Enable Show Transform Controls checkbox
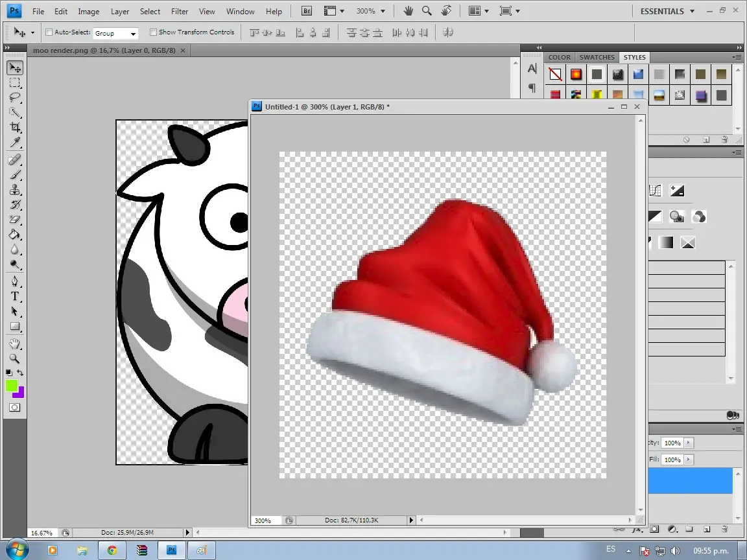The width and height of the screenshot is (747, 560). pos(153,32)
